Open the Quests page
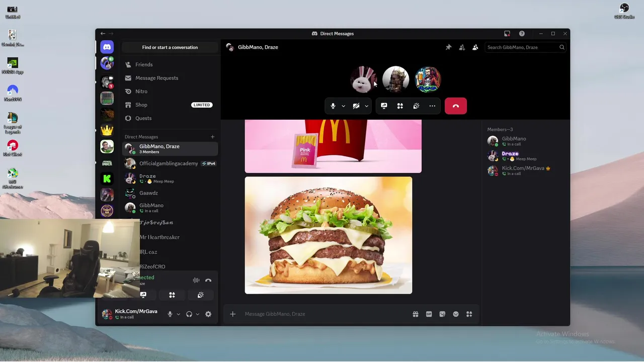Viewport: 644px width, 362px height. tap(170, 118)
